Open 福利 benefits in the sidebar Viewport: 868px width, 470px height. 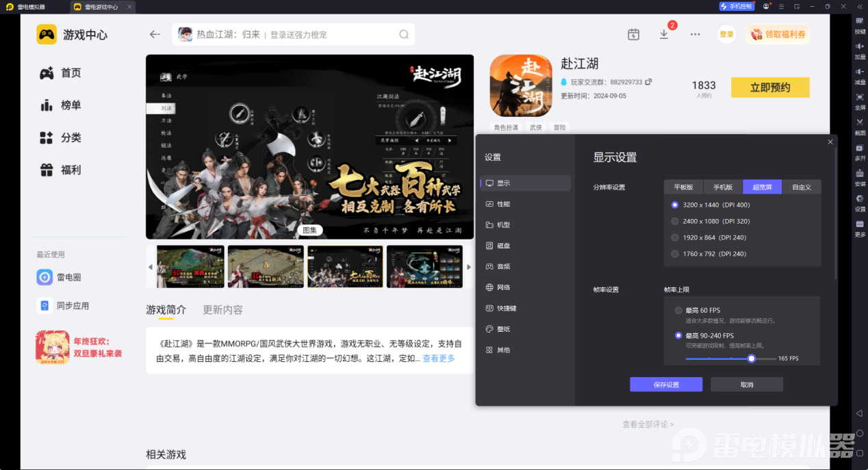coord(60,170)
